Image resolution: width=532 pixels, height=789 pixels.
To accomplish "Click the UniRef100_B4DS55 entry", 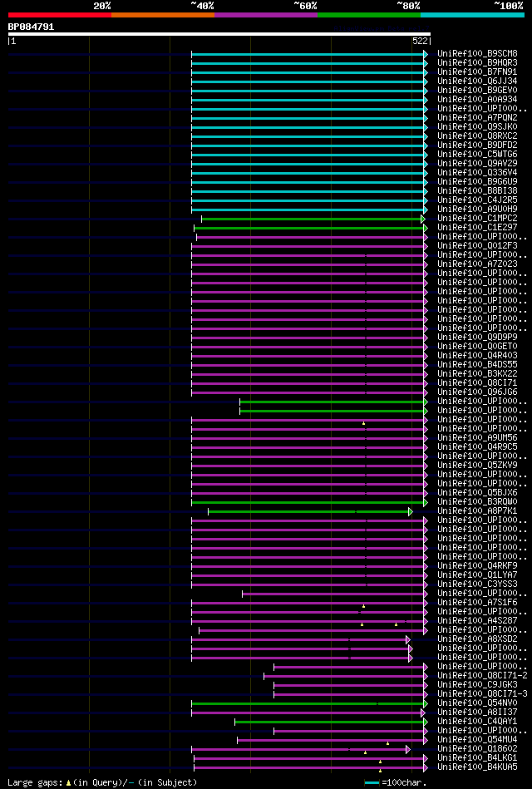I will (x=477, y=365).
